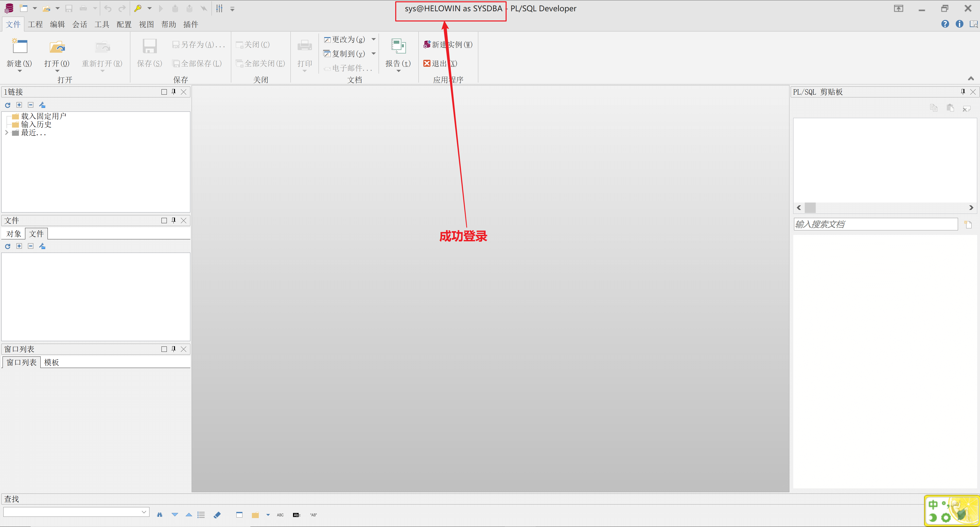
Task: Open the 更改为 dropdown arrow
Action: [374, 39]
